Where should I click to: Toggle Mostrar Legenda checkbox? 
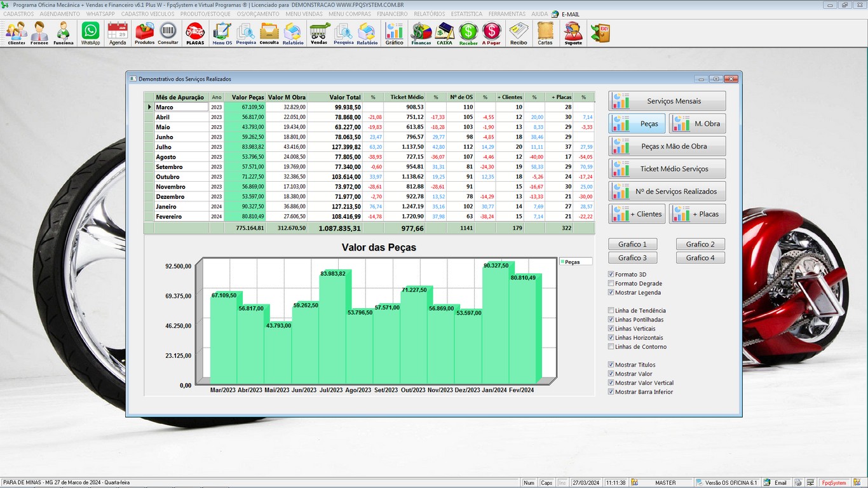coord(611,292)
